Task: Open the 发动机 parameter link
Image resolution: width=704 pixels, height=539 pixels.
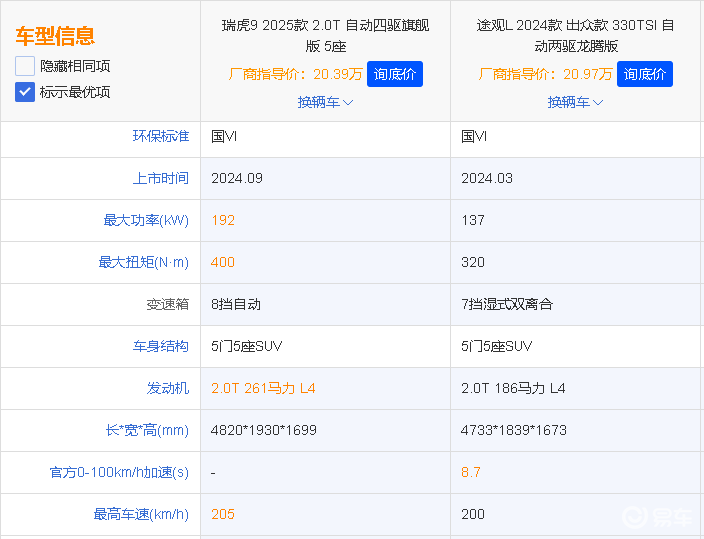Action: tap(167, 388)
